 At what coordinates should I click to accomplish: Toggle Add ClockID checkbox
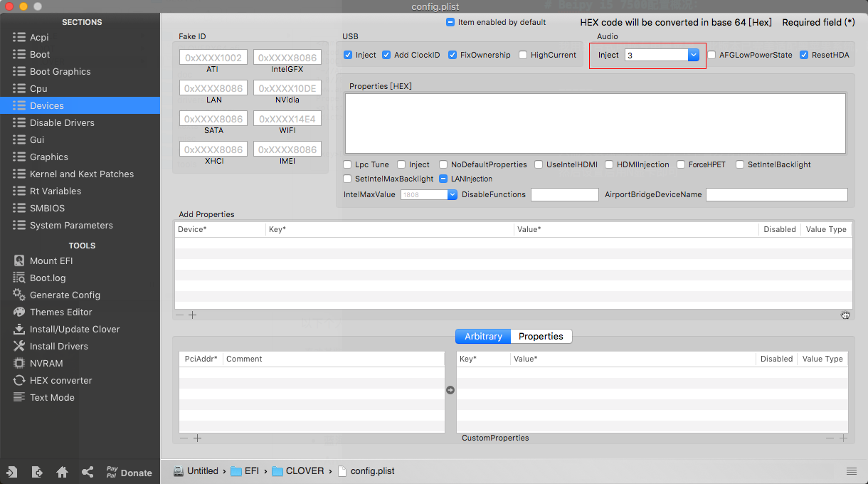tap(386, 55)
